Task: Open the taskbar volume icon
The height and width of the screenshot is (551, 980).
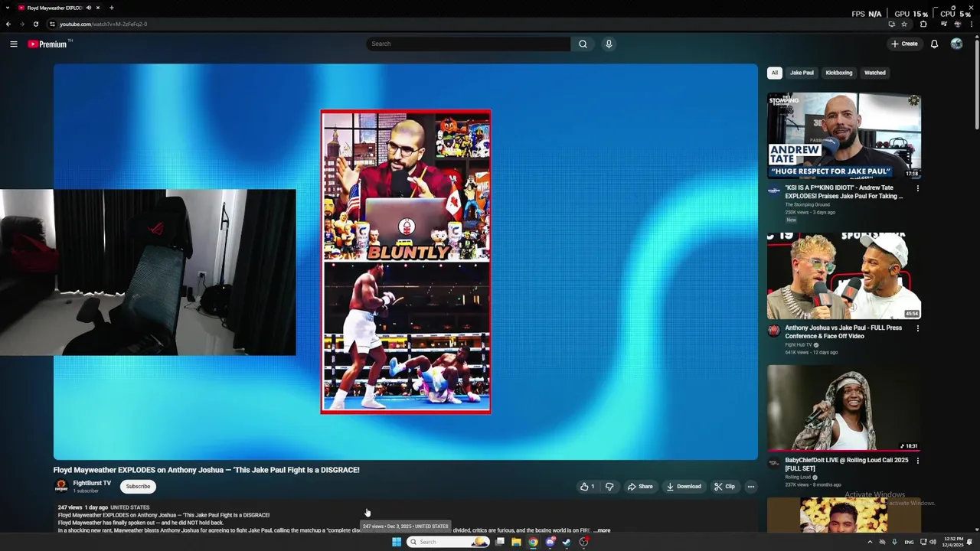Action: point(932,542)
